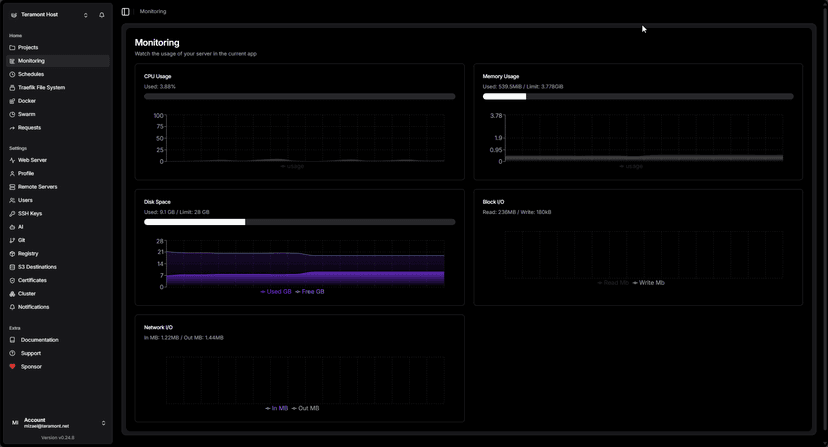Click 'Used: 9.1 GB / Limit: 28 GB' text

[x=176, y=212]
